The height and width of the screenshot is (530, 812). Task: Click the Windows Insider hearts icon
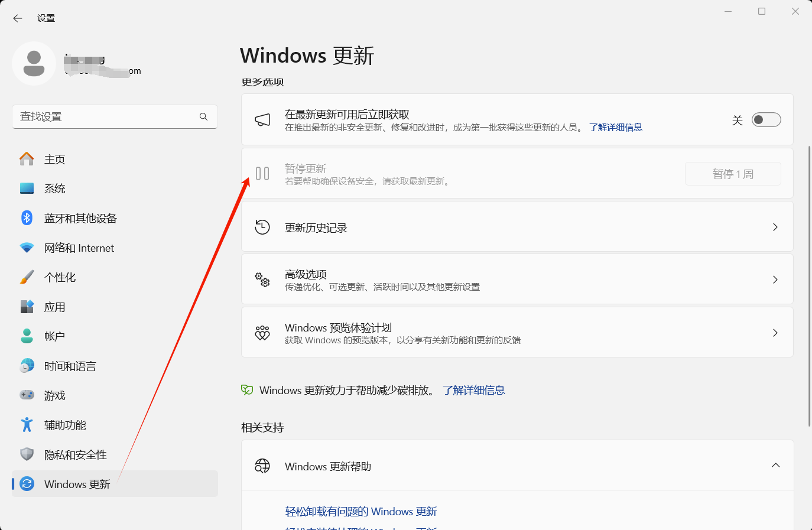pyautogui.click(x=262, y=333)
